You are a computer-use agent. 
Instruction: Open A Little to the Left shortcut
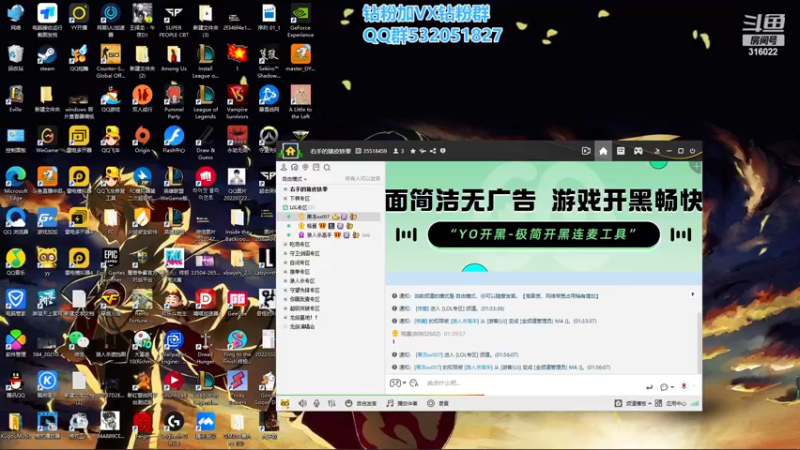point(300,102)
